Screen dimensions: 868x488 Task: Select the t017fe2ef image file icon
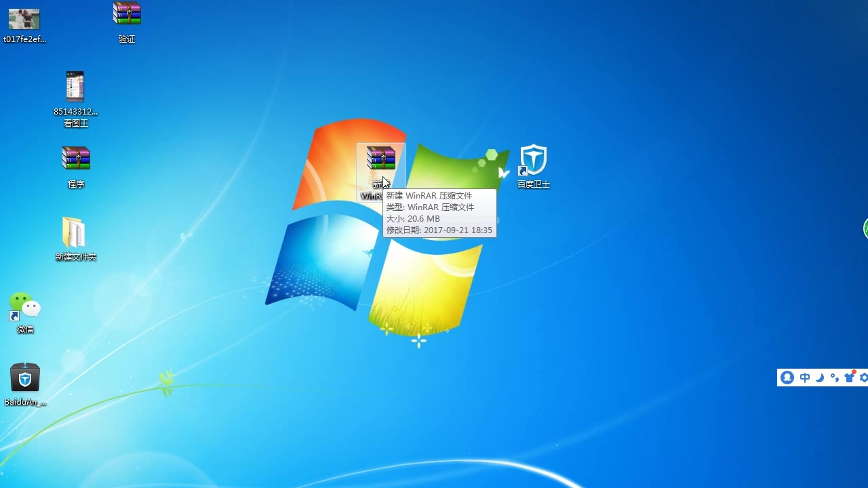click(x=24, y=19)
